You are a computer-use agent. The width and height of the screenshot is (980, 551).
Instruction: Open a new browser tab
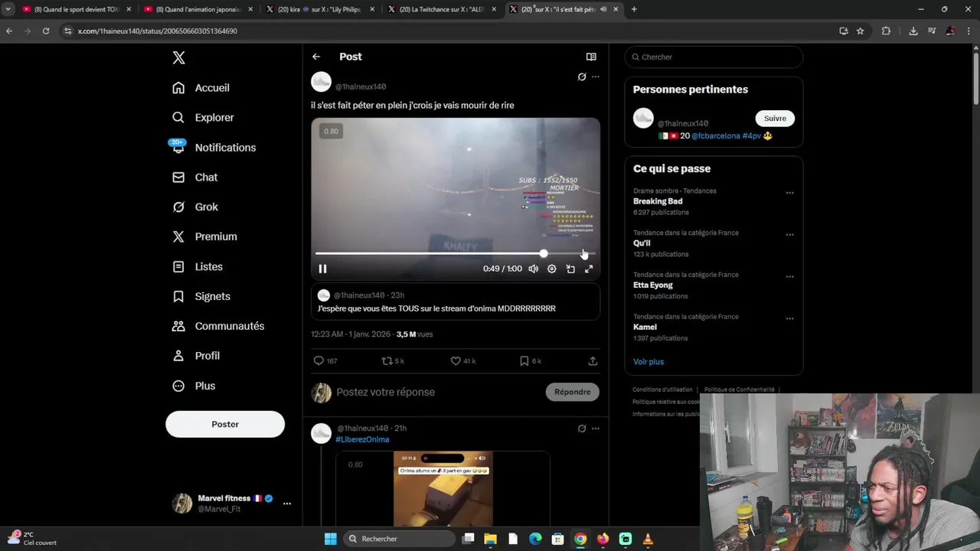[x=634, y=9]
